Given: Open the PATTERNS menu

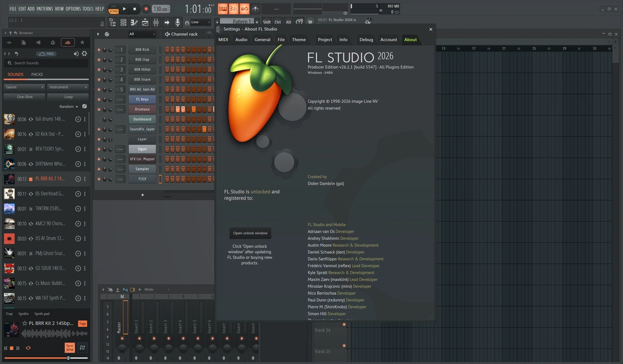Looking at the screenshot, I should [45, 9].
